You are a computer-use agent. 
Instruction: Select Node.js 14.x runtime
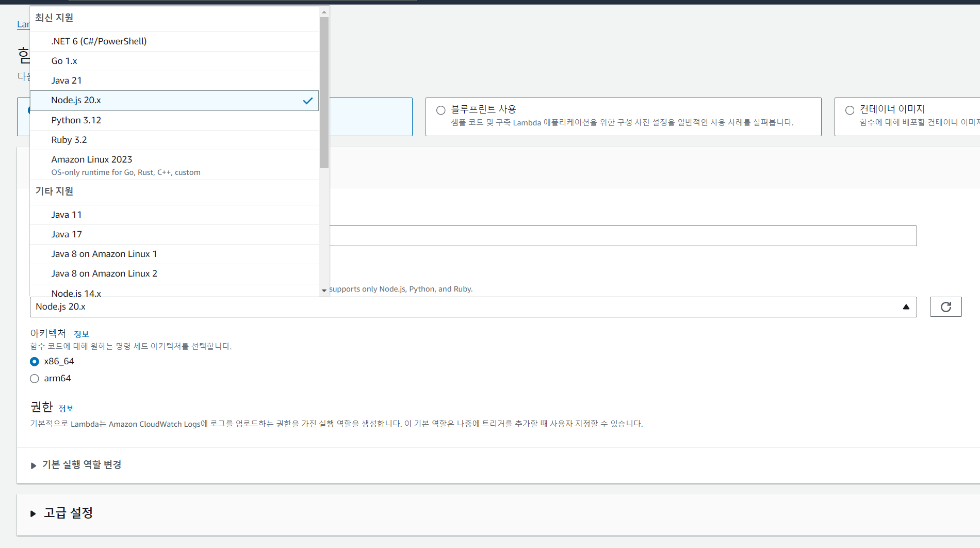[x=174, y=292]
